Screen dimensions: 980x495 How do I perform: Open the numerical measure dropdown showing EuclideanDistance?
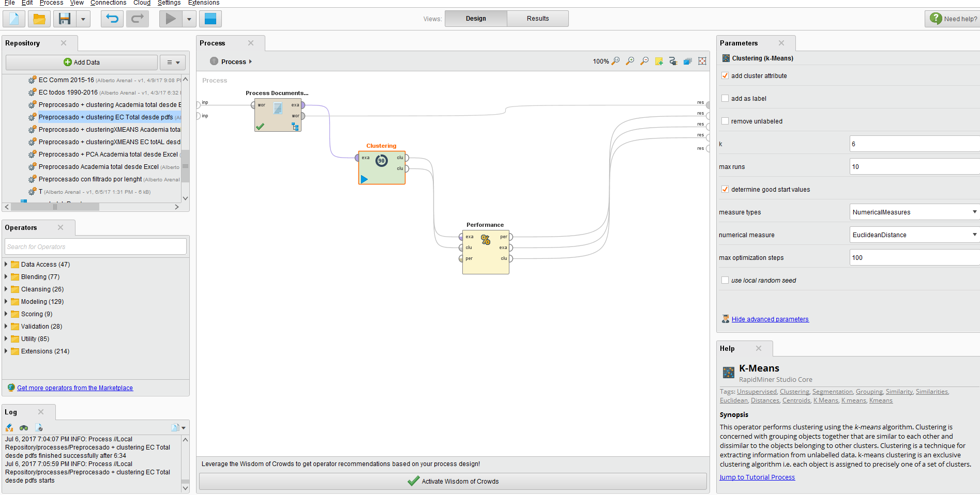[974, 235]
